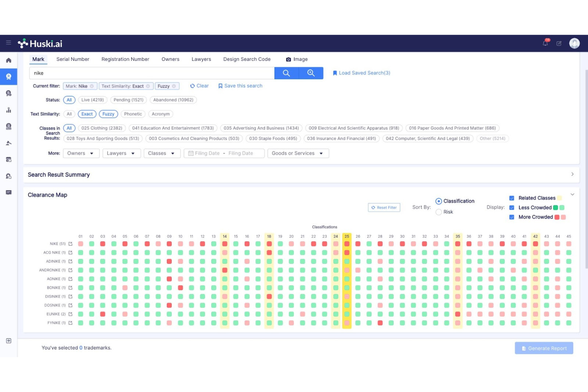
Task: Open BONIKE row external link icon
Action: point(70,288)
